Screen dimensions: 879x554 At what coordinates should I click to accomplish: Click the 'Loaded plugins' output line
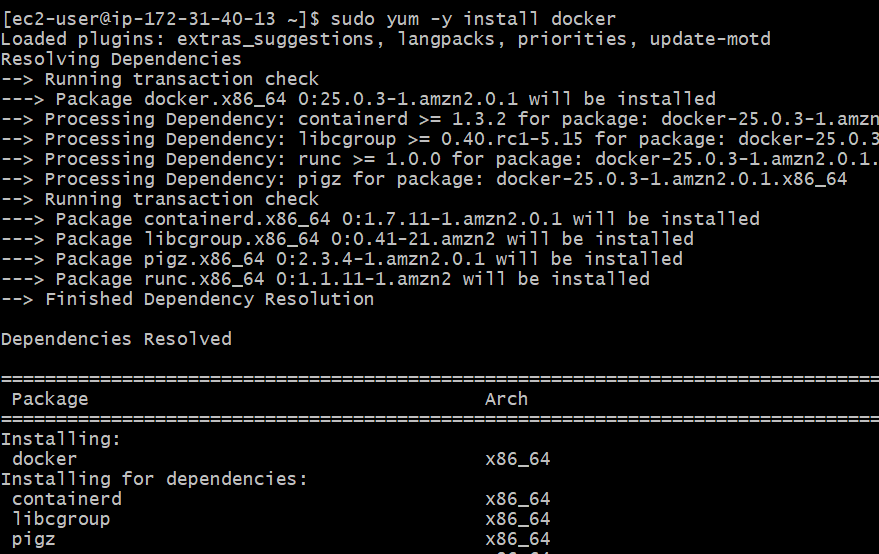coord(385,39)
